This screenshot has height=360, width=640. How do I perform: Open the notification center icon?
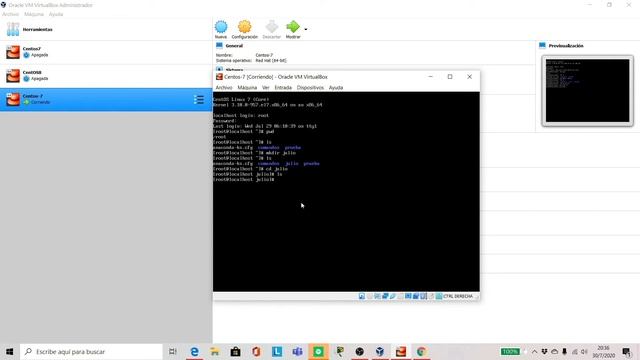click(x=627, y=351)
